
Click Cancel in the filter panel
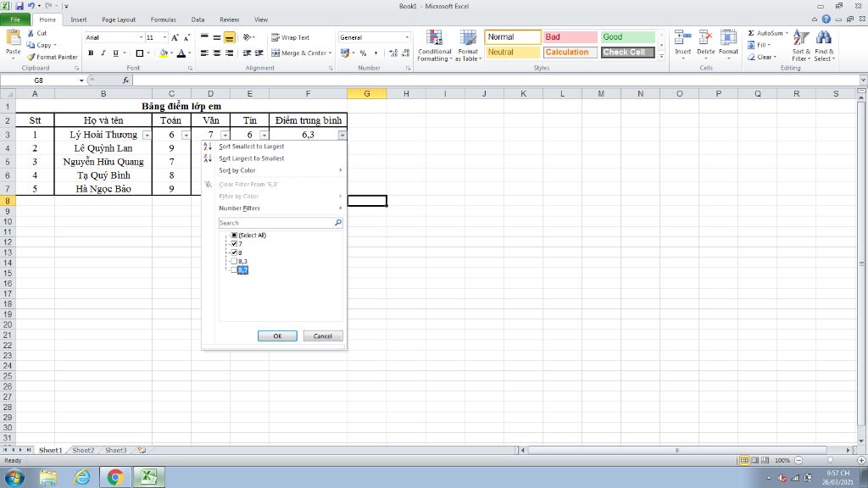coord(323,335)
